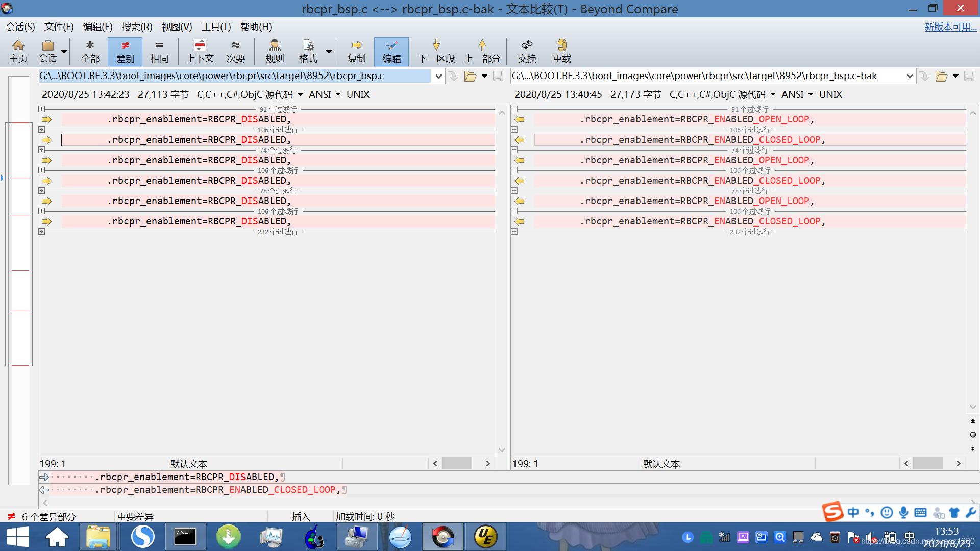
Task: Copy the first RBCPR_DISABLED line to the right pane
Action: 47,119
